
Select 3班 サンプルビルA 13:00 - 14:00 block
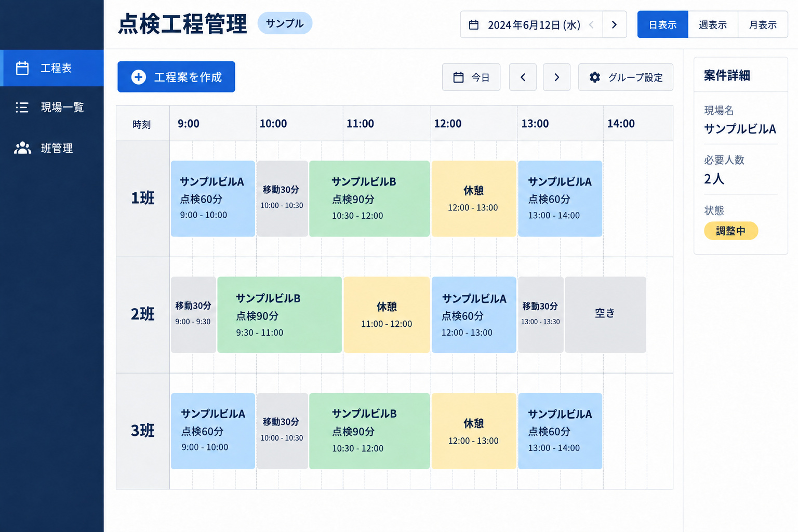pyautogui.click(x=560, y=431)
